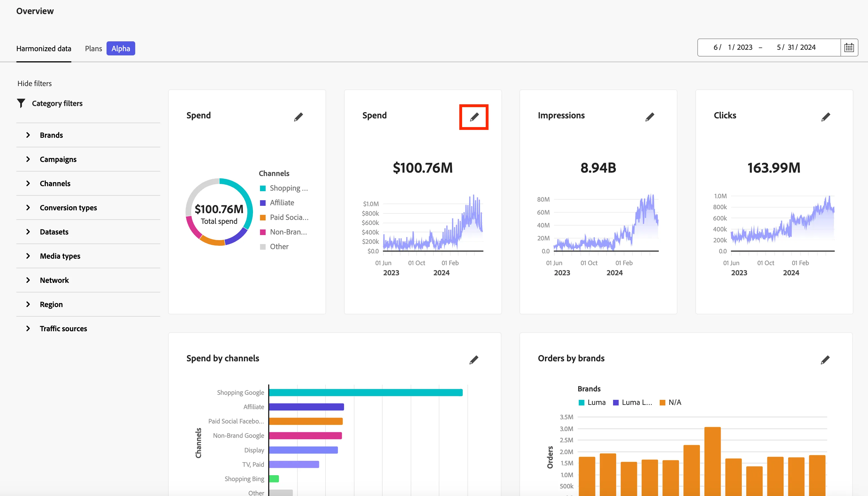Screen dimensions: 868x496
Task: Click the end date 5/31/2024 field
Action: tap(796, 47)
